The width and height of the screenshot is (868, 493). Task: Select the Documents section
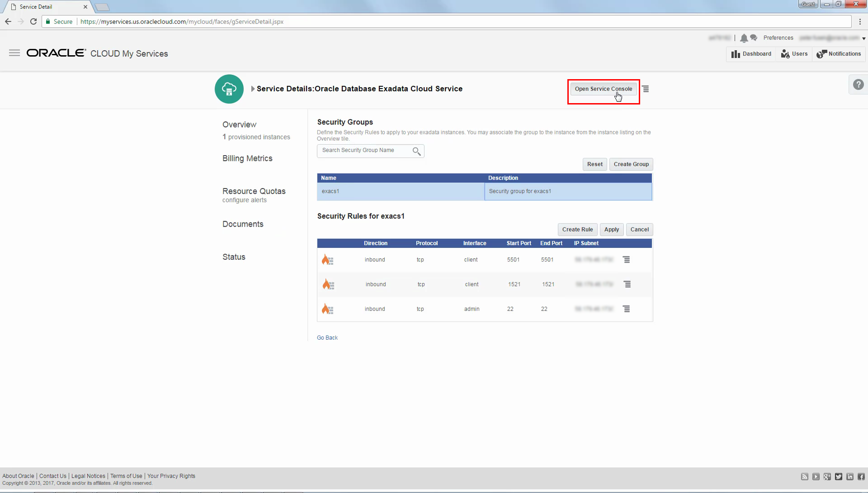pos(243,224)
